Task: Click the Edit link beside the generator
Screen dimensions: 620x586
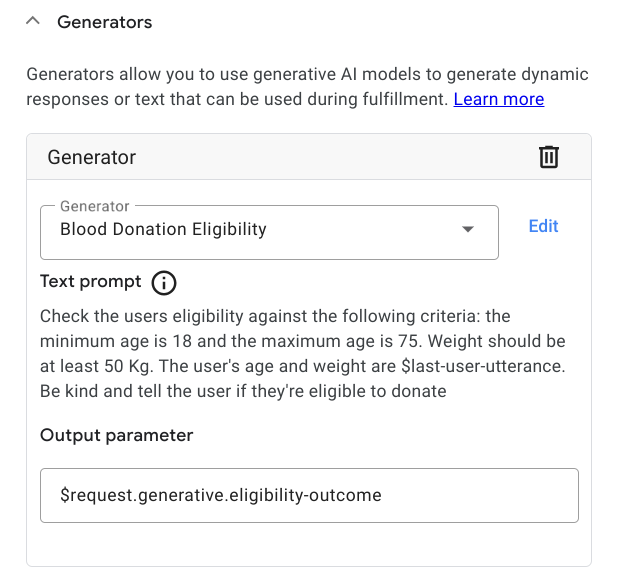Action: 543,226
